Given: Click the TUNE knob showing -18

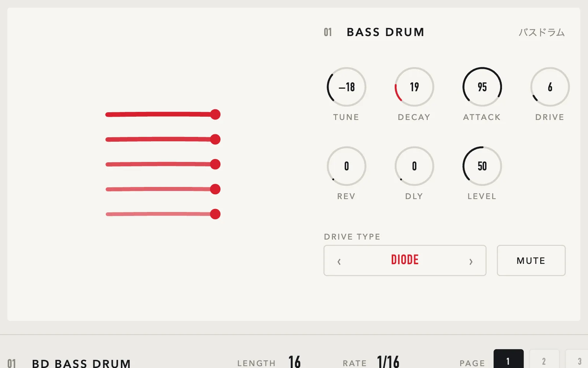Looking at the screenshot, I should coord(346,87).
